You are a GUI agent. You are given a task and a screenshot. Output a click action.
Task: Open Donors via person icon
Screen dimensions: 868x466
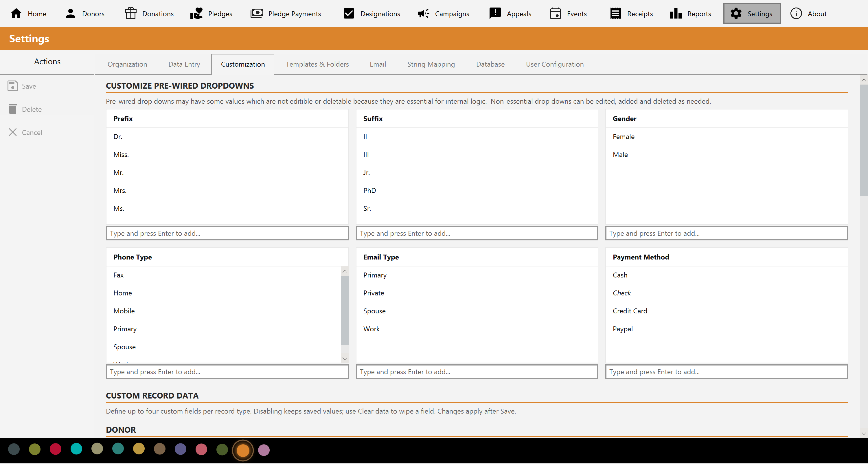pyautogui.click(x=70, y=14)
